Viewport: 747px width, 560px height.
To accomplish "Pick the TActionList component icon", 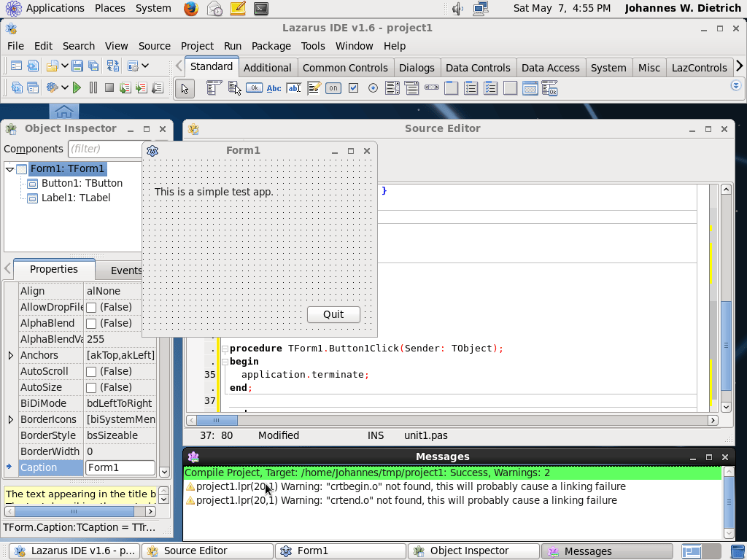I will 549,88.
